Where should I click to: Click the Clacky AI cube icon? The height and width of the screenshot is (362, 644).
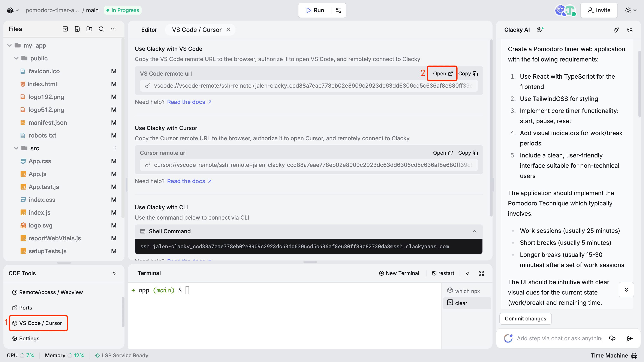[539, 30]
